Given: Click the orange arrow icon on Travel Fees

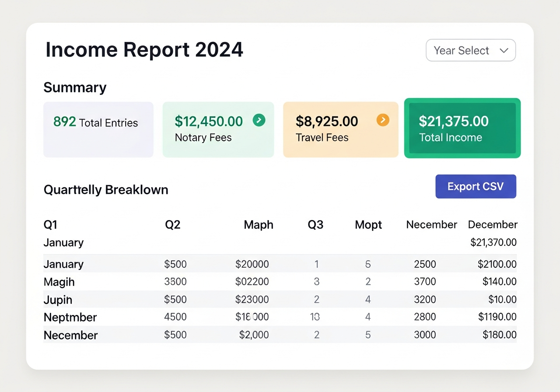Looking at the screenshot, I should point(383,120).
